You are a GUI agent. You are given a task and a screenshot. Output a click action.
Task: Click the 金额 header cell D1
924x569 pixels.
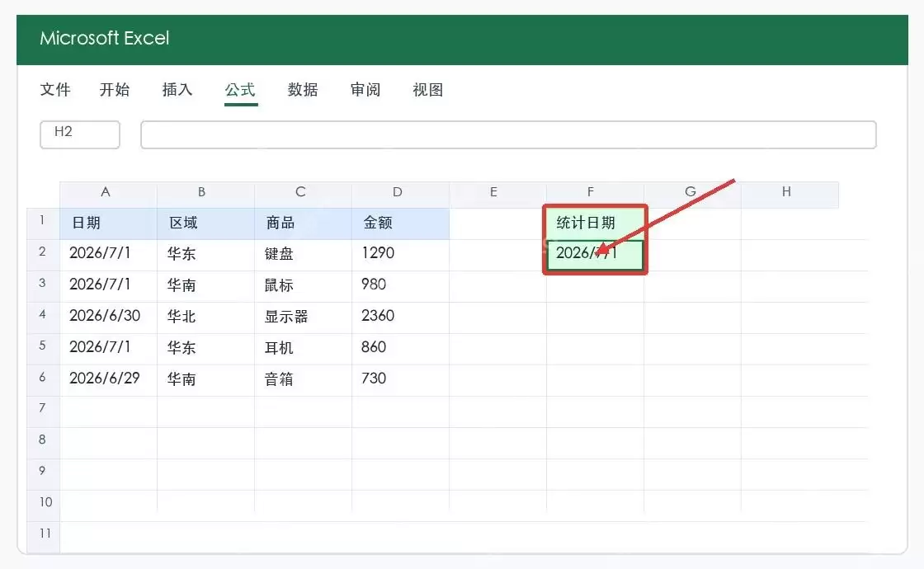coord(401,223)
